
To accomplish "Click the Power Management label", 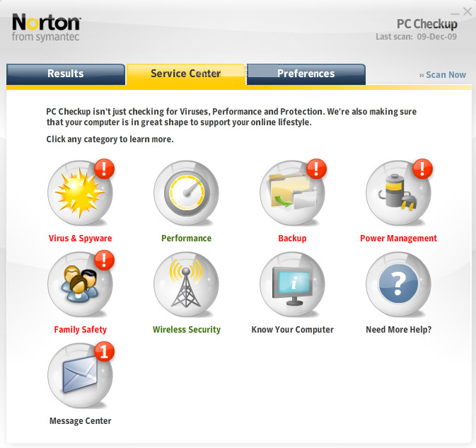I will coord(399,239).
